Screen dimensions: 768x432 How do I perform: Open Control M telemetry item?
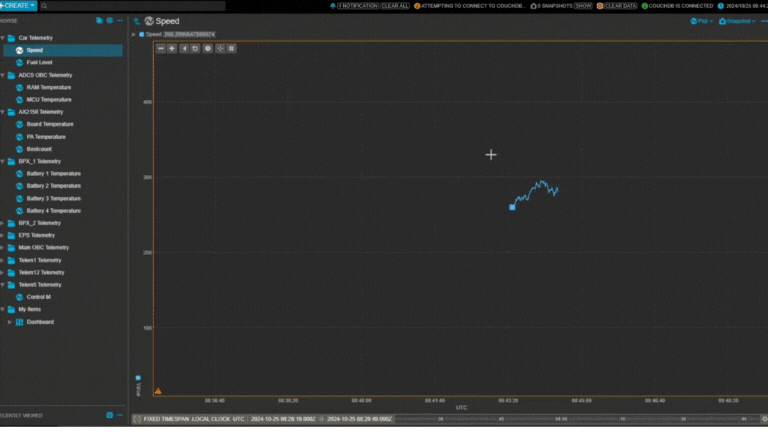pyautogui.click(x=39, y=297)
